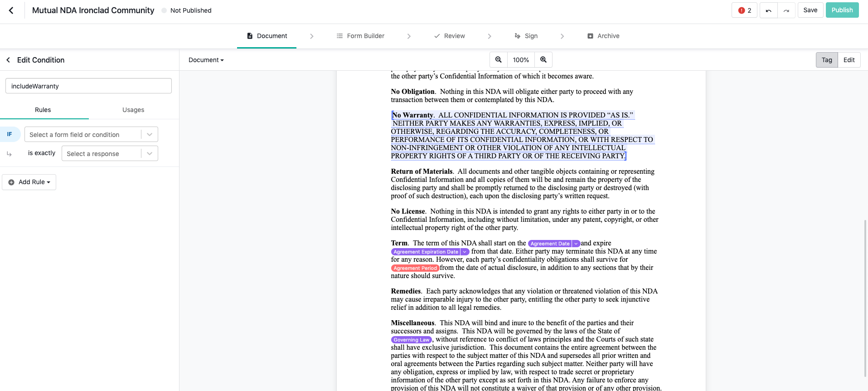Click the 'Mutual NDA Ironclad Community' title
This screenshot has height=391, width=868.
pos(93,10)
